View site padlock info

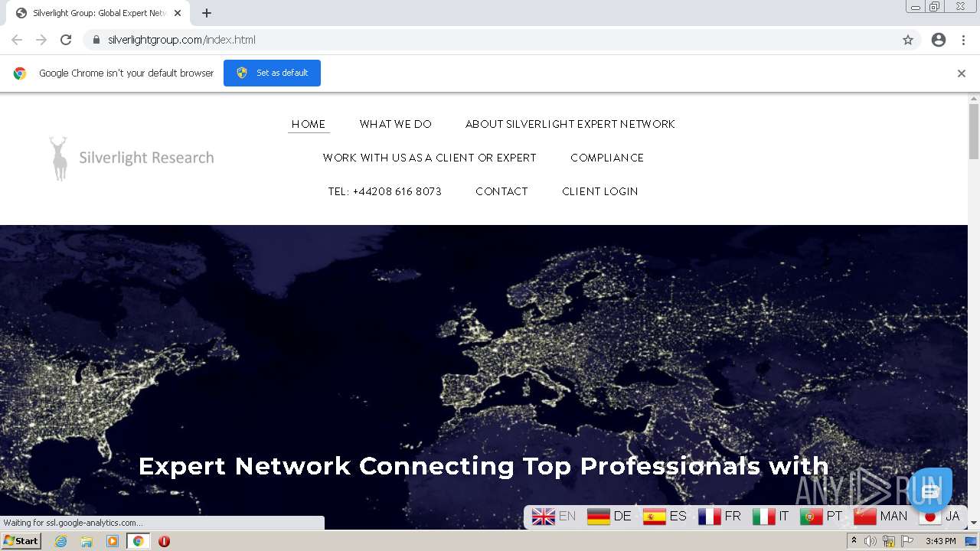click(96, 40)
